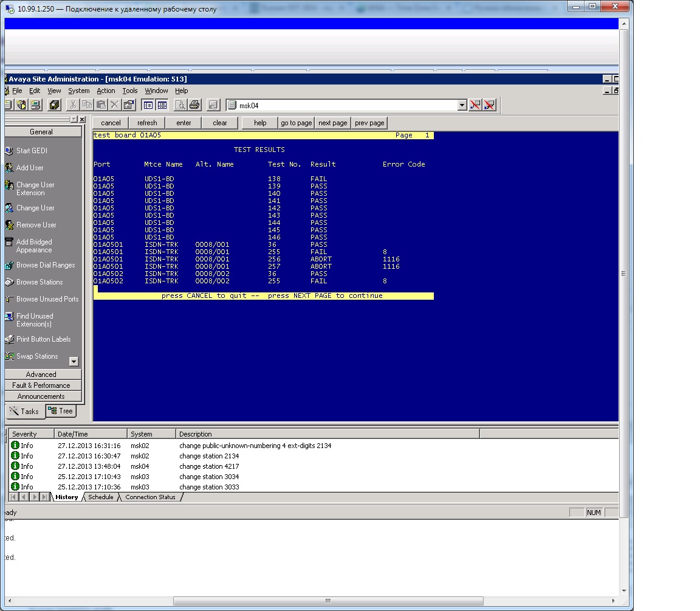Click the remote desktop vertical scrollbar thumb
This screenshot has width=700, height=611.
pyautogui.click(x=623, y=273)
